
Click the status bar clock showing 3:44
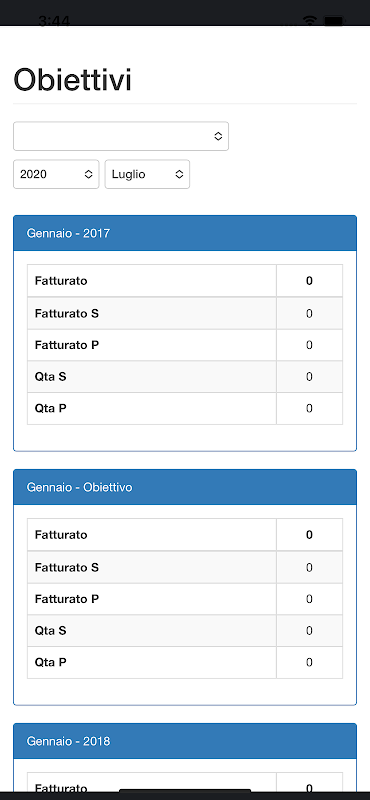pyautogui.click(x=54, y=20)
